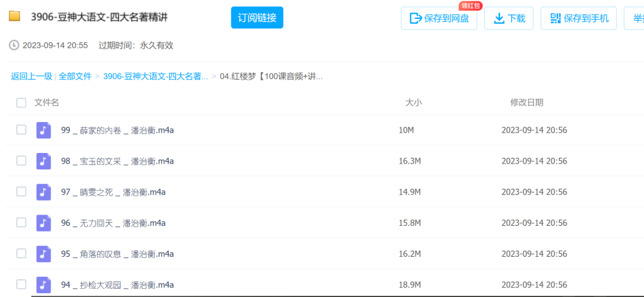Click the music file icon for 95 角落的叹息
The height and width of the screenshot is (297, 644).
(x=43, y=254)
